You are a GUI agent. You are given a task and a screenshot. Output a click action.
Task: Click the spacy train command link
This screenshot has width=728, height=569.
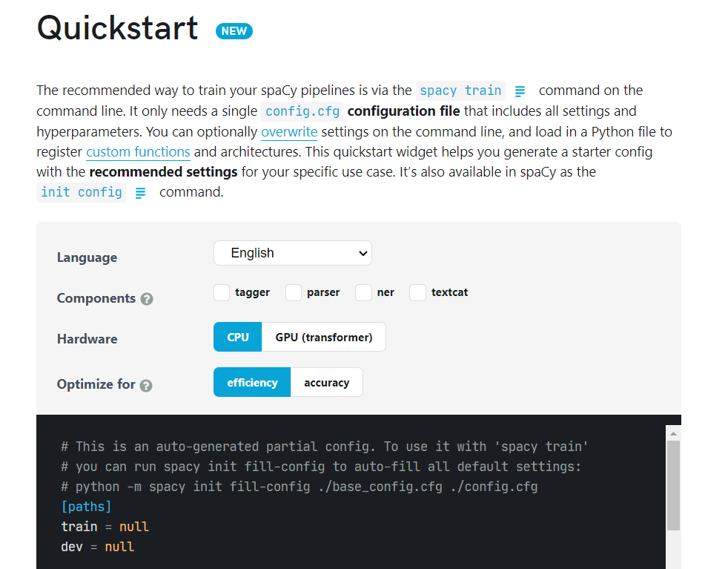point(460,91)
